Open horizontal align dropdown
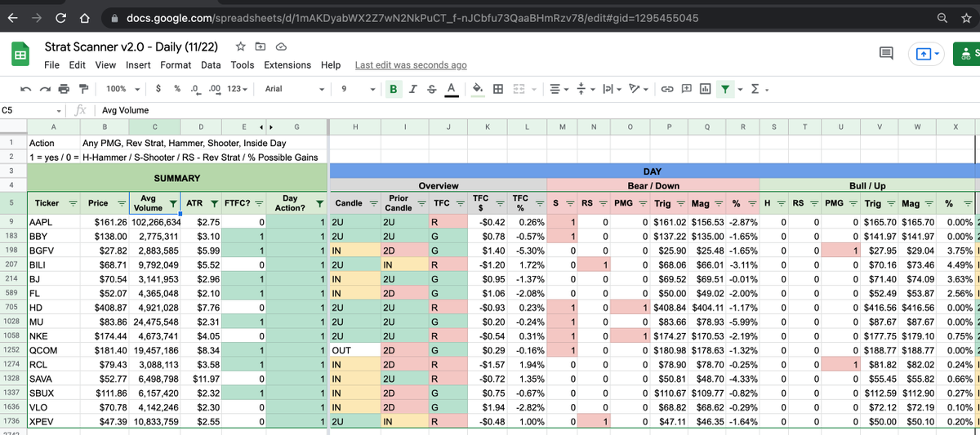 tap(559, 89)
